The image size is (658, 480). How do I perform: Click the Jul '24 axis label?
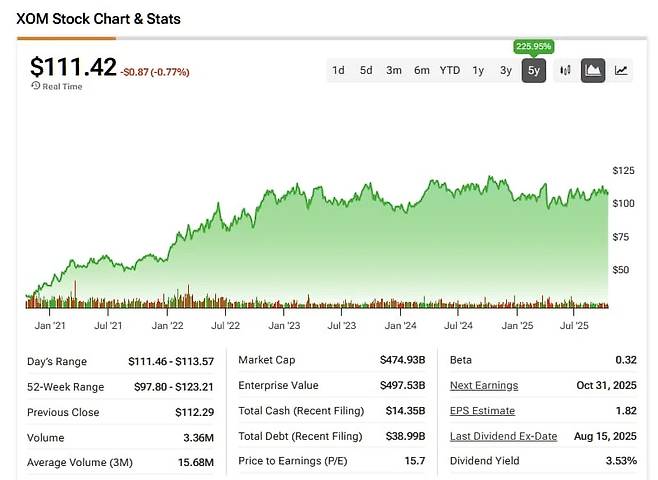pos(459,325)
